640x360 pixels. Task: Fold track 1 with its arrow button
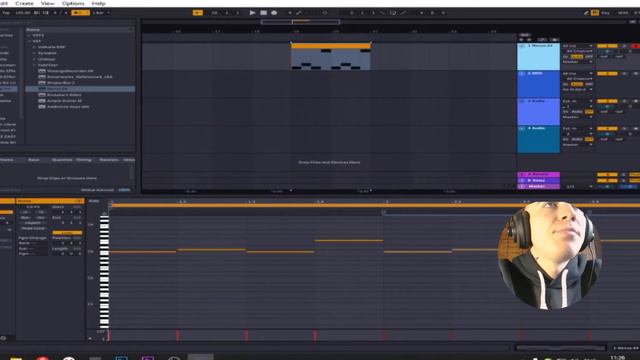[522, 46]
